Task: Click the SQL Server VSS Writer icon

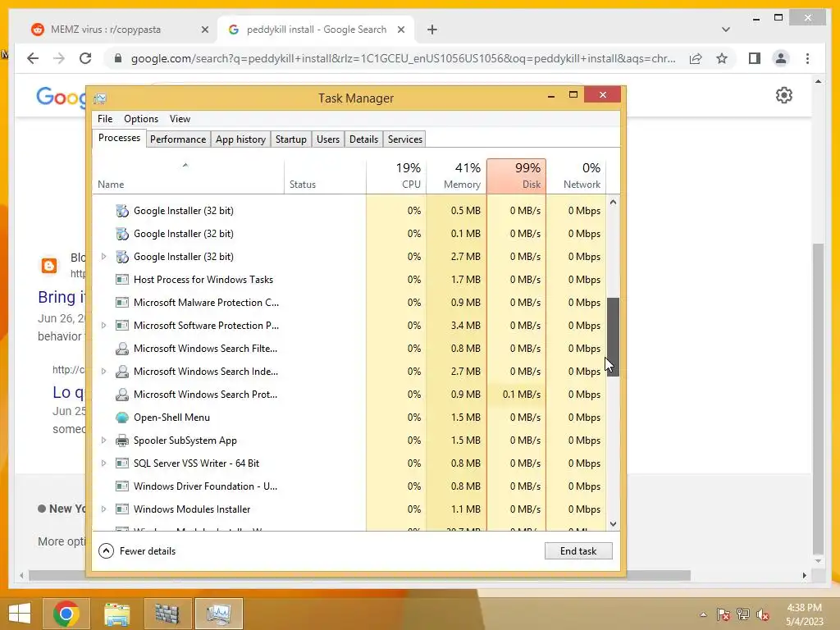Action: (x=122, y=463)
